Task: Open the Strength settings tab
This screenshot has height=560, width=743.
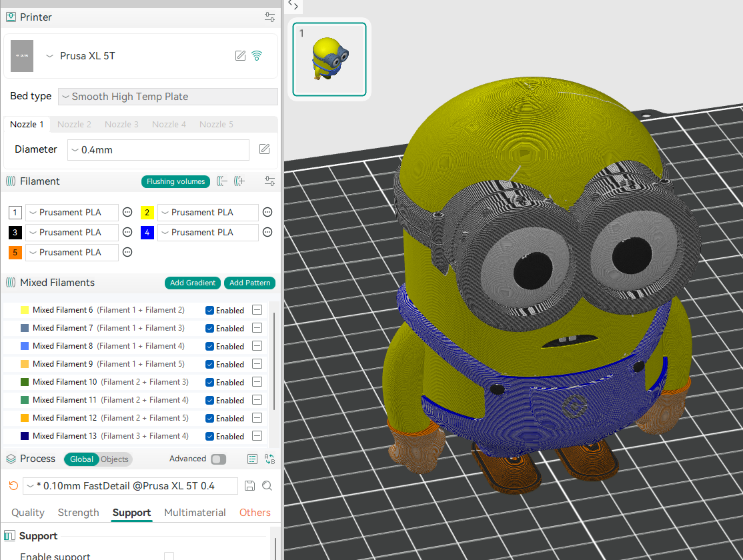Action: 78,513
